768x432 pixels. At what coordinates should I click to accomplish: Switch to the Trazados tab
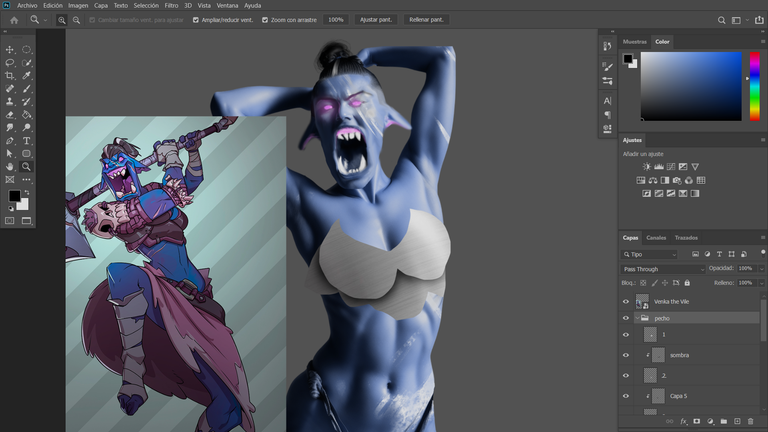click(x=686, y=238)
